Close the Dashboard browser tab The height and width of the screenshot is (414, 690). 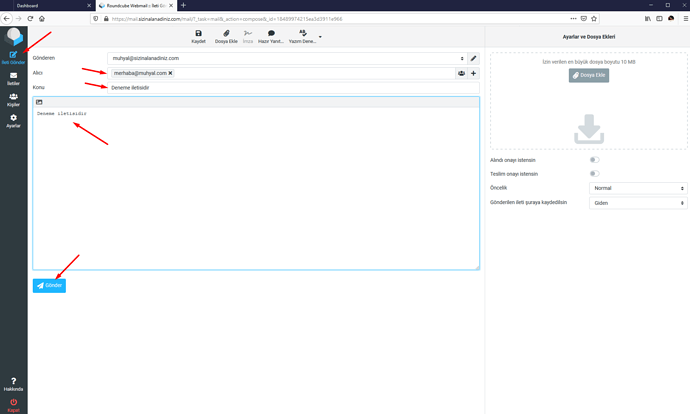coord(89,6)
